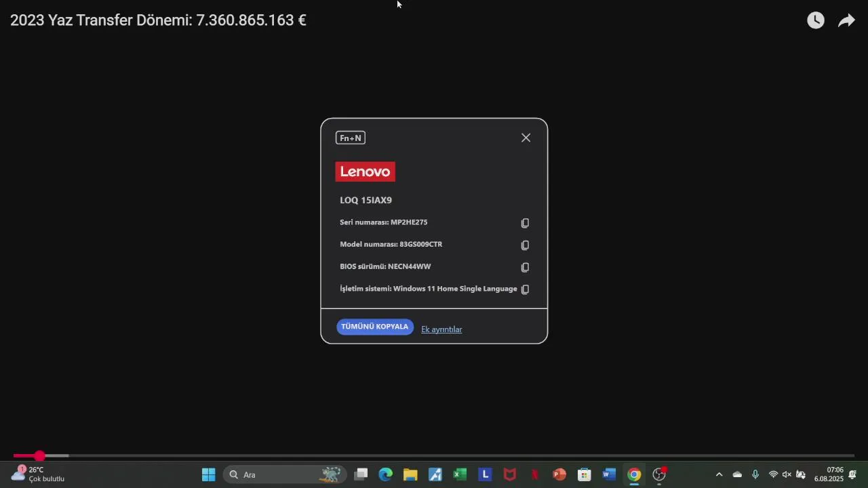868x488 pixels.
Task: Click the Lenovo logo
Action: pos(365,171)
